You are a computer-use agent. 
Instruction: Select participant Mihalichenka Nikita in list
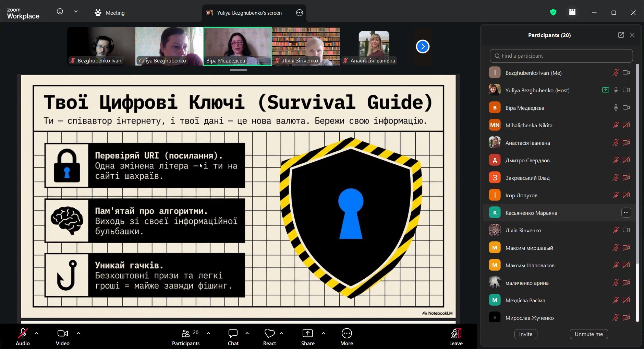coord(559,125)
